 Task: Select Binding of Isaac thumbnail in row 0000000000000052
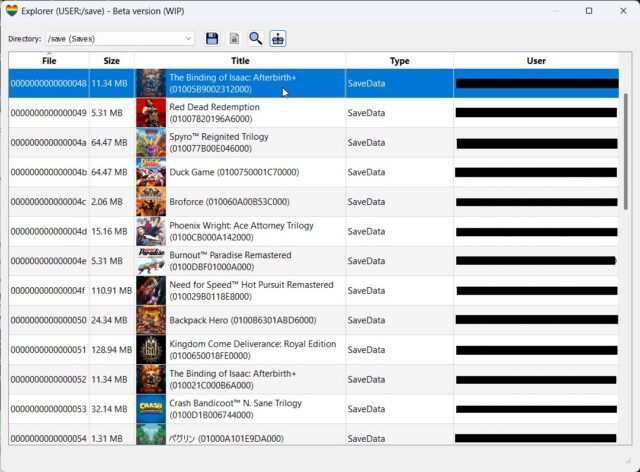pos(151,379)
